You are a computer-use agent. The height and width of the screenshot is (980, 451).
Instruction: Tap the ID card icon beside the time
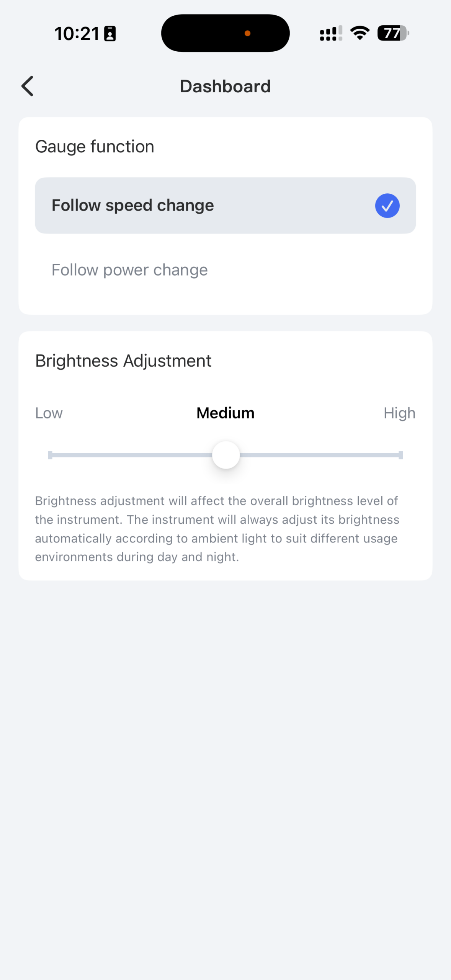click(x=110, y=34)
